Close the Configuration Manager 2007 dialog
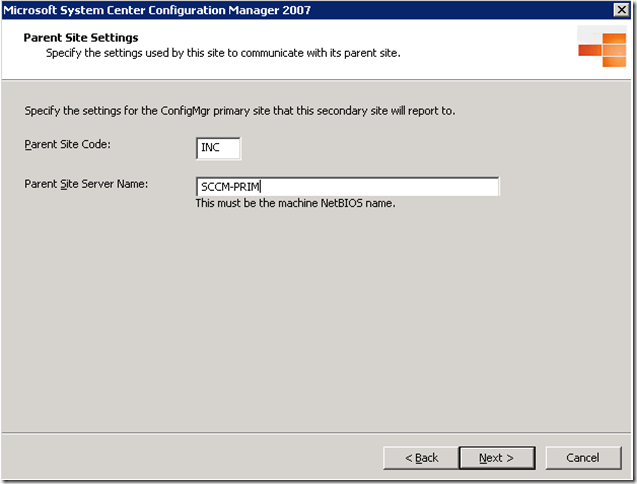 [622, 9]
